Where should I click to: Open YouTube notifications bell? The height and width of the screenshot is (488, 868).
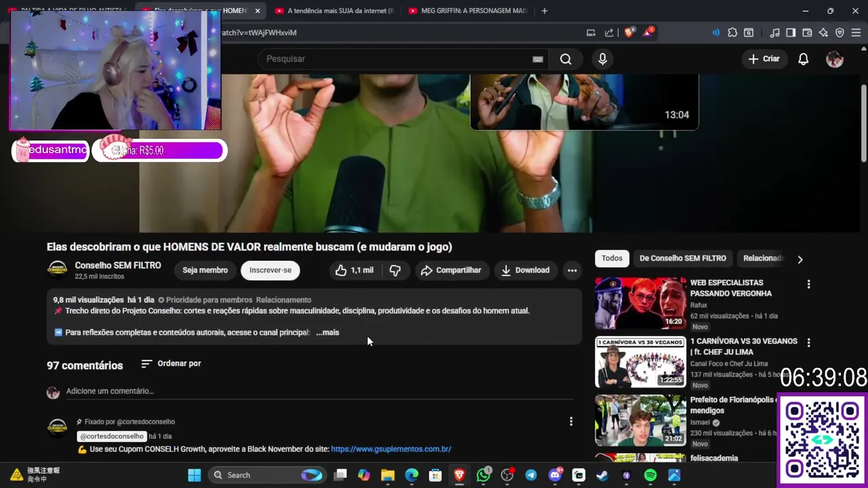pos(803,59)
